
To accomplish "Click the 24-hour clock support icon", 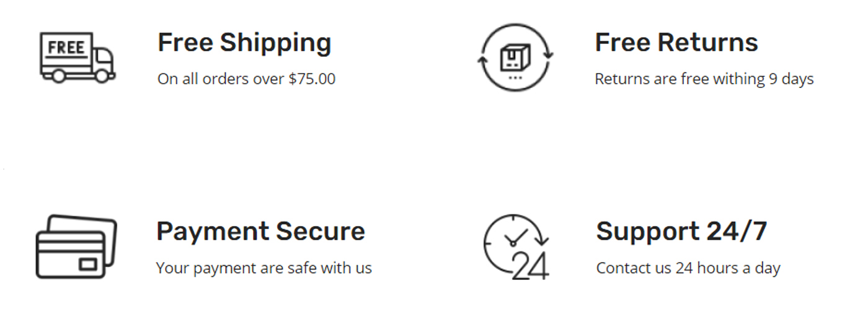I will [x=516, y=247].
